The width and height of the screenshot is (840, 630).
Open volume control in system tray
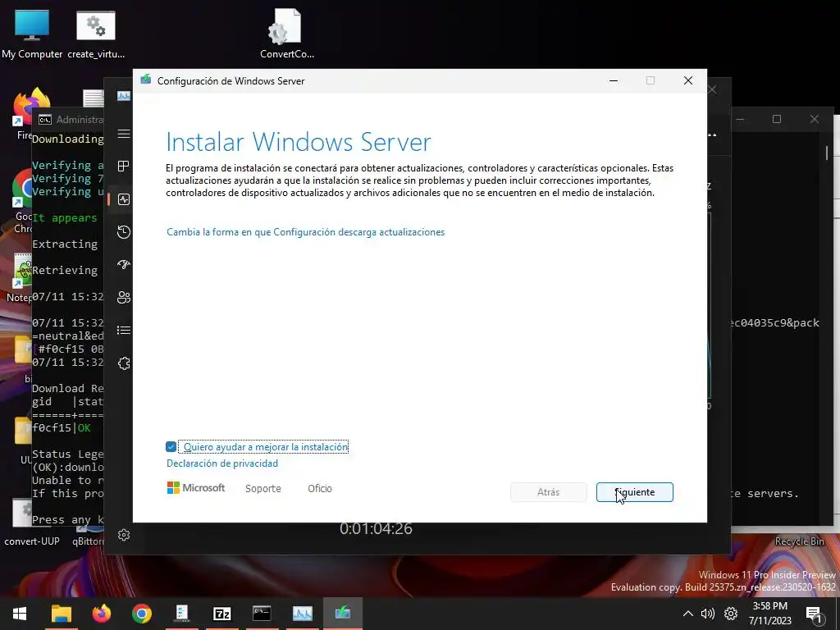pyautogui.click(x=708, y=614)
